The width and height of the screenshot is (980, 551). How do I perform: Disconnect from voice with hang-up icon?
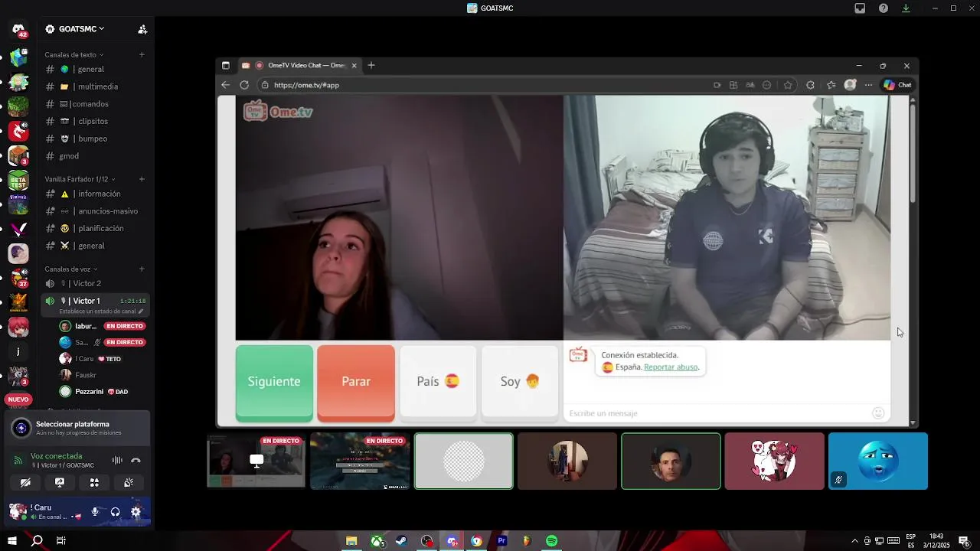pos(136,460)
